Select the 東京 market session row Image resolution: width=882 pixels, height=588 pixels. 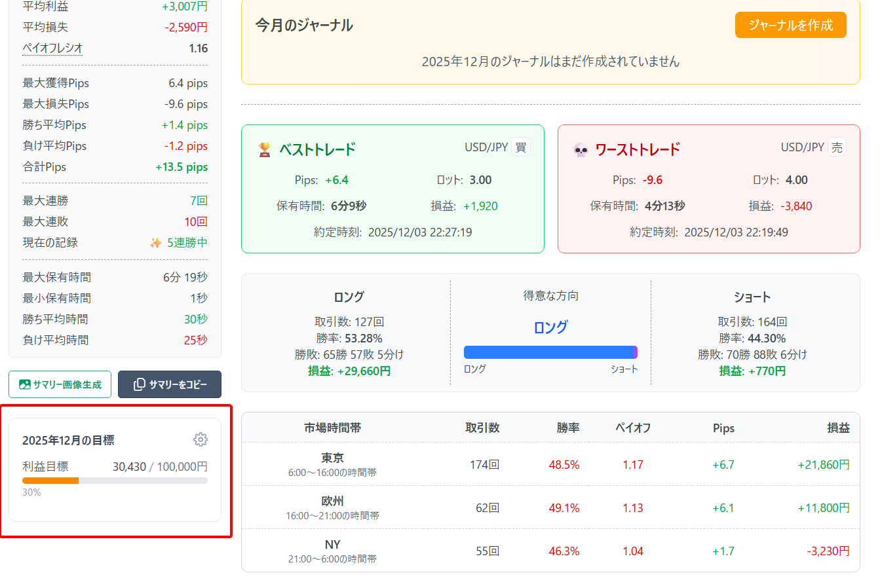(x=332, y=464)
